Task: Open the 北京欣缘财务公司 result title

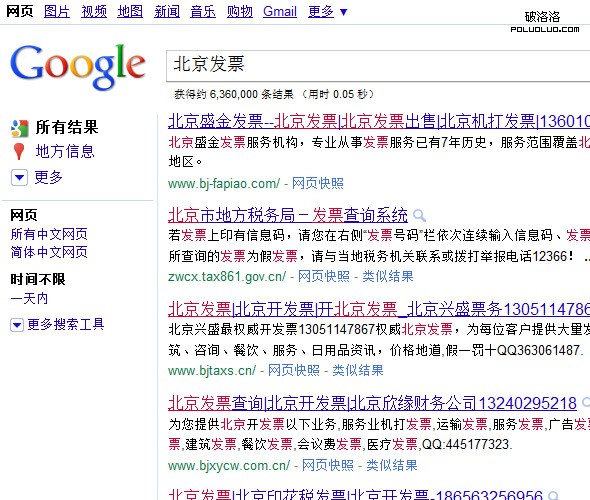Action: tap(372, 403)
